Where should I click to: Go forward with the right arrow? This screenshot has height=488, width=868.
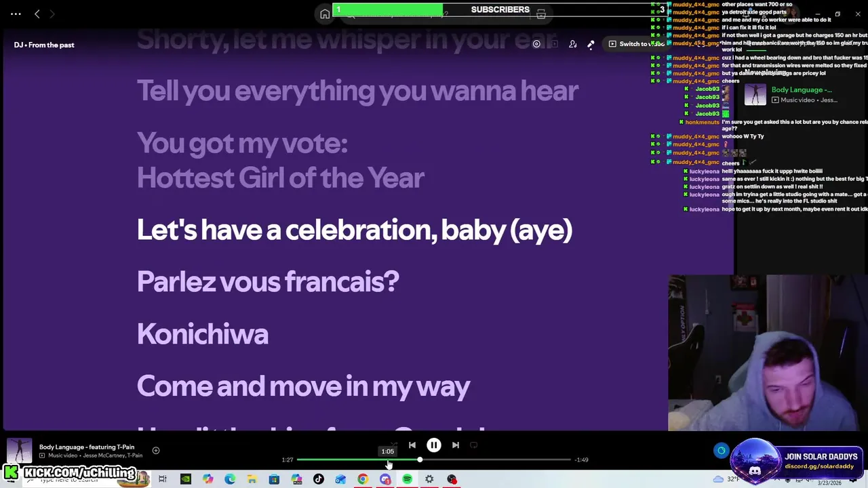[52, 14]
